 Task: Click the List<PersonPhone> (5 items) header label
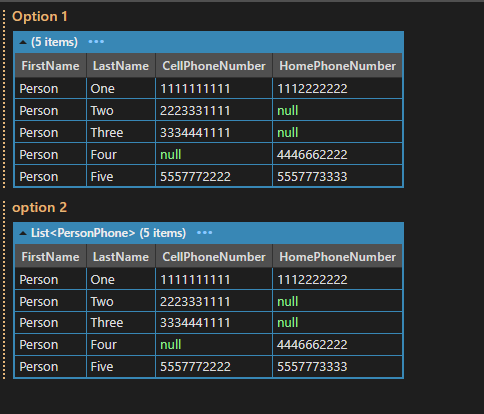tap(108, 233)
